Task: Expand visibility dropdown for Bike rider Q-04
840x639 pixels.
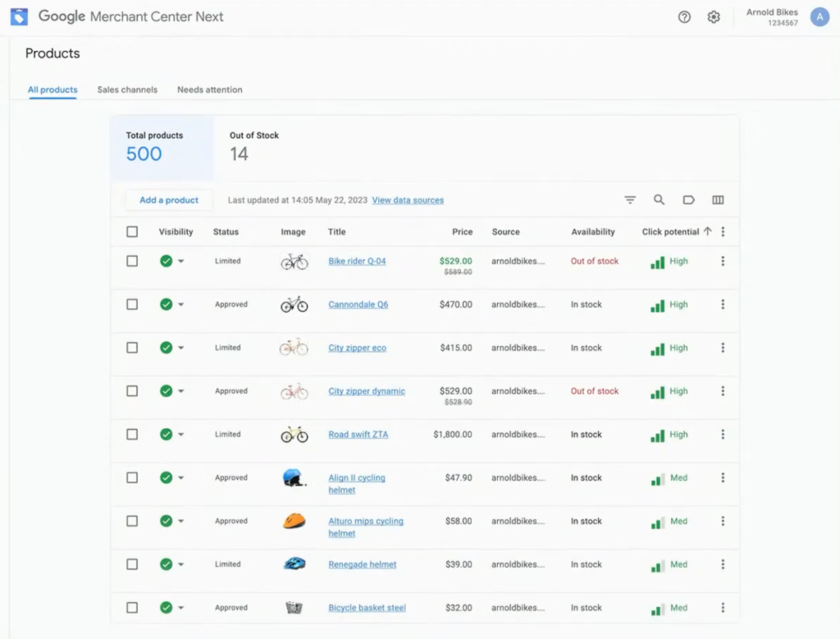Action: [x=181, y=262]
